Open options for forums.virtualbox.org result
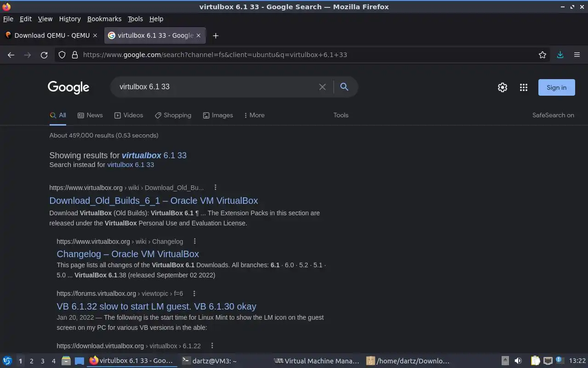 pyautogui.click(x=194, y=293)
